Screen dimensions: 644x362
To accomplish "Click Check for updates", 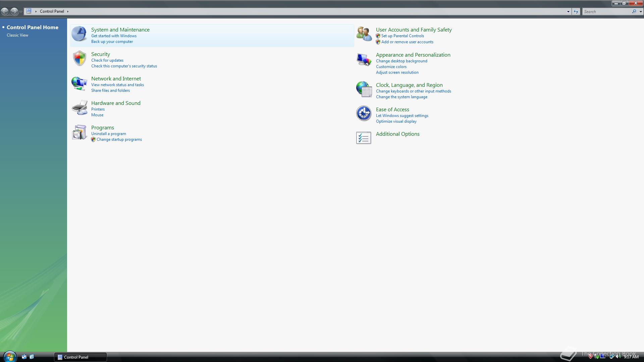I will (x=107, y=60).
